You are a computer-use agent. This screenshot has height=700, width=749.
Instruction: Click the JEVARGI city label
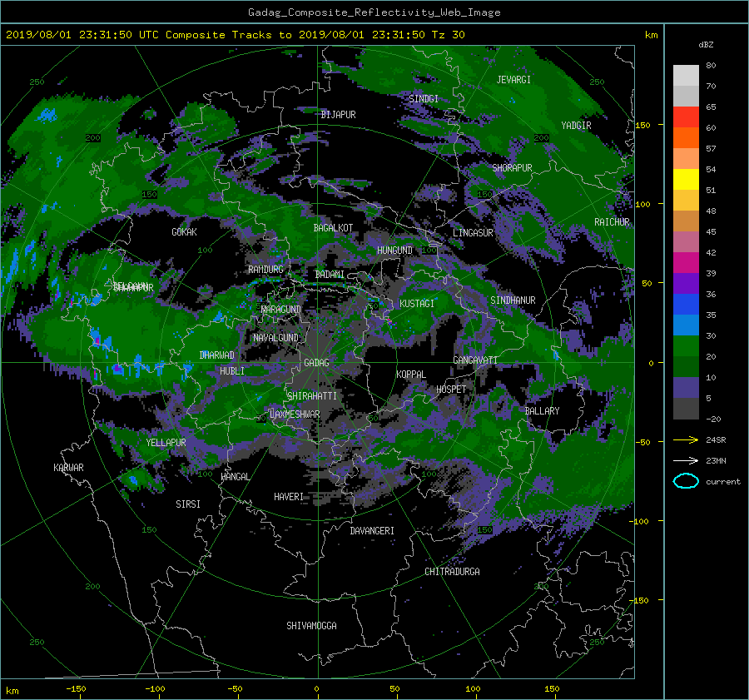point(513,79)
